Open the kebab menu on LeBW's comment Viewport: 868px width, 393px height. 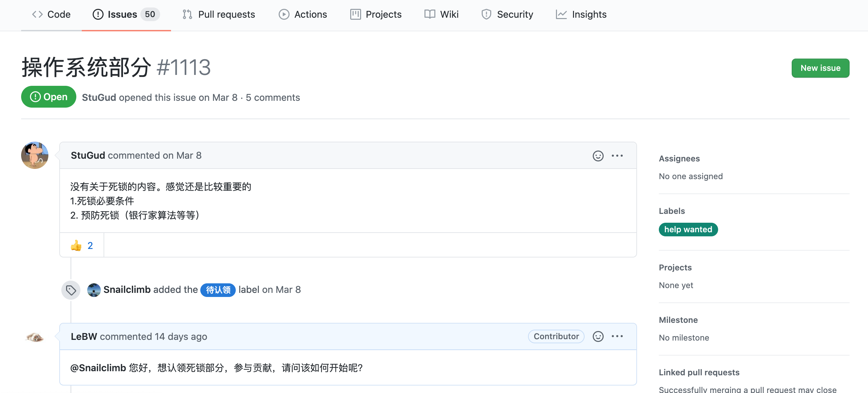618,336
